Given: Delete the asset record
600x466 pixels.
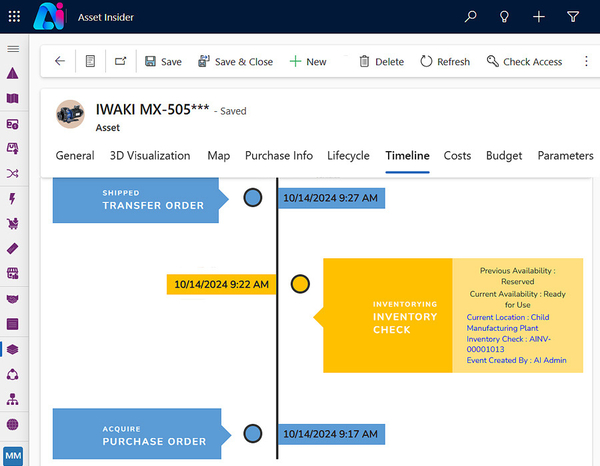Looking at the screenshot, I should [382, 62].
